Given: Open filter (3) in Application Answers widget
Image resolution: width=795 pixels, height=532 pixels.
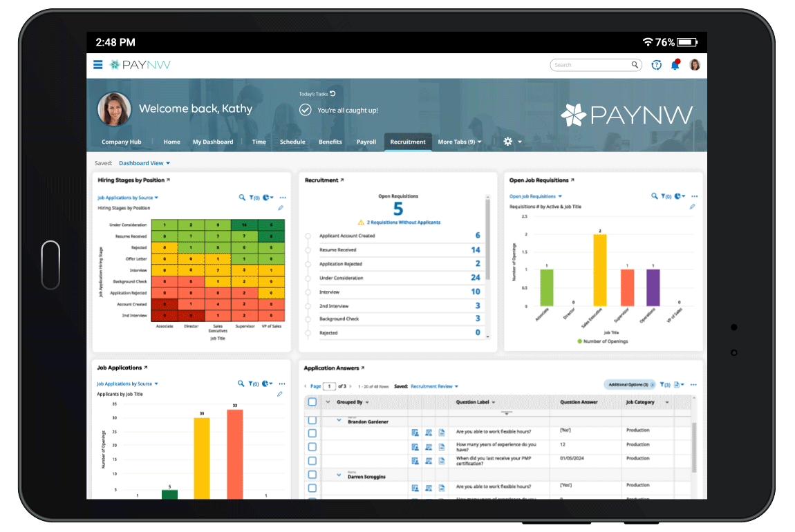Looking at the screenshot, I should pyautogui.click(x=665, y=385).
